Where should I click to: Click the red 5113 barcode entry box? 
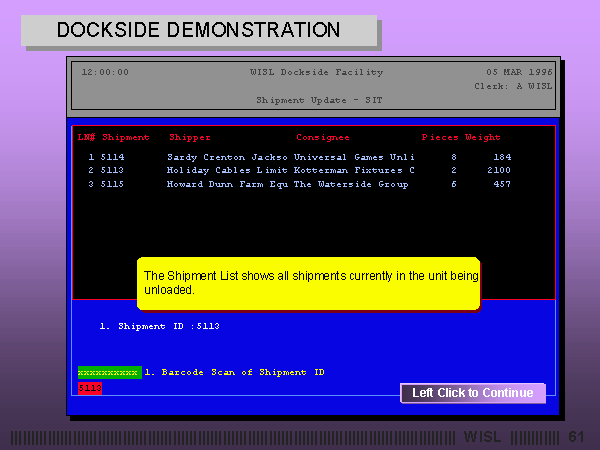point(90,388)
